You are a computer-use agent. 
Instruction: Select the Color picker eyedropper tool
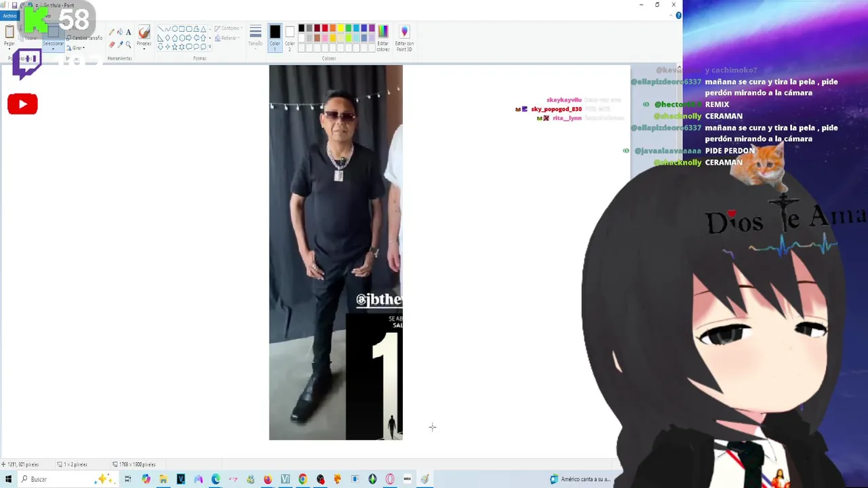[x=120, y=45]
